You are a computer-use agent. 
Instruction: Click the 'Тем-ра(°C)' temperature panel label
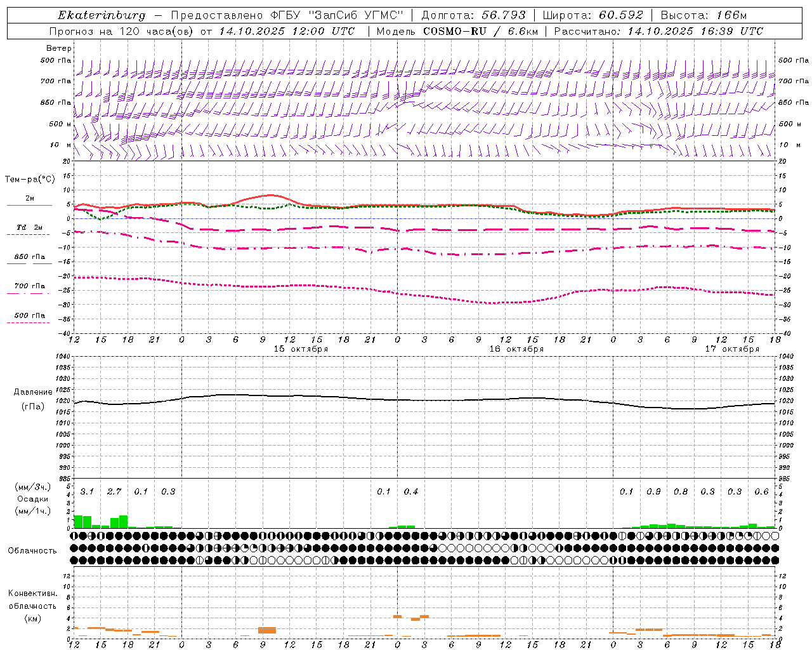click(x=30, y=180)
